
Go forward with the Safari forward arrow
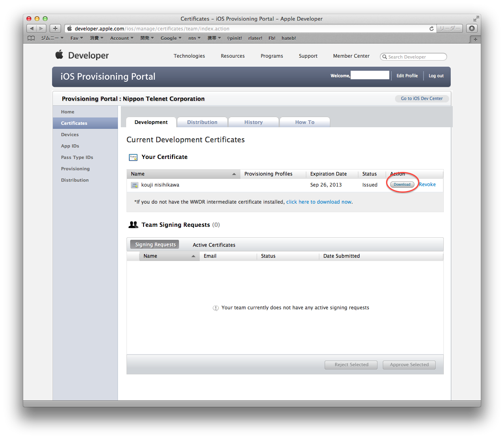(41, 28)
